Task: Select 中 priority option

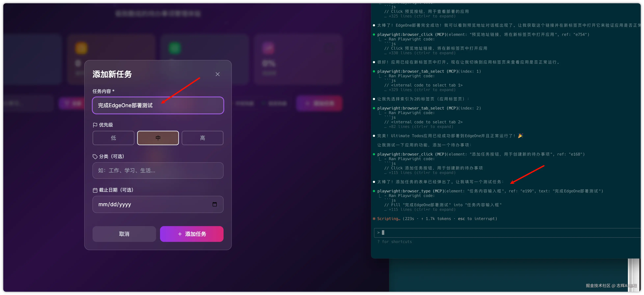Action: pyautogui.click(x=158, y=138)
